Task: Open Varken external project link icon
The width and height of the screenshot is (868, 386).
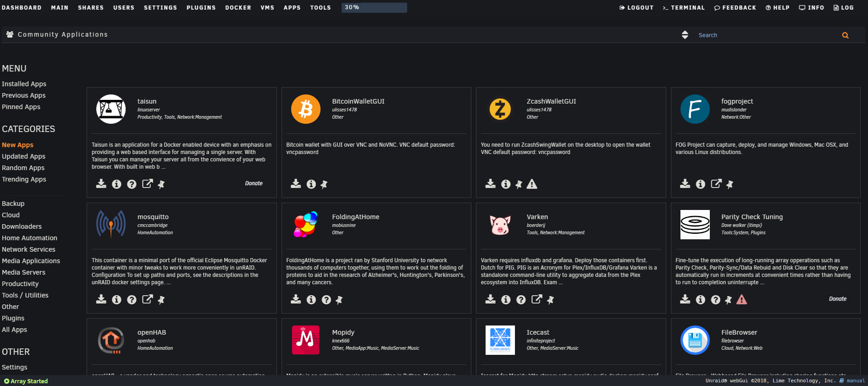Action: (x=536, y=299)
